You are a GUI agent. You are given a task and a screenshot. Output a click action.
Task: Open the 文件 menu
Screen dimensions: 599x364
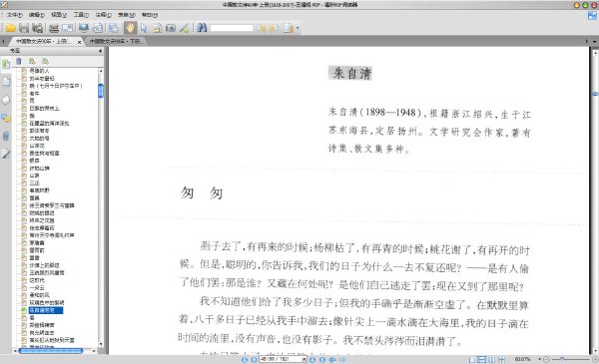click(15, 15)
